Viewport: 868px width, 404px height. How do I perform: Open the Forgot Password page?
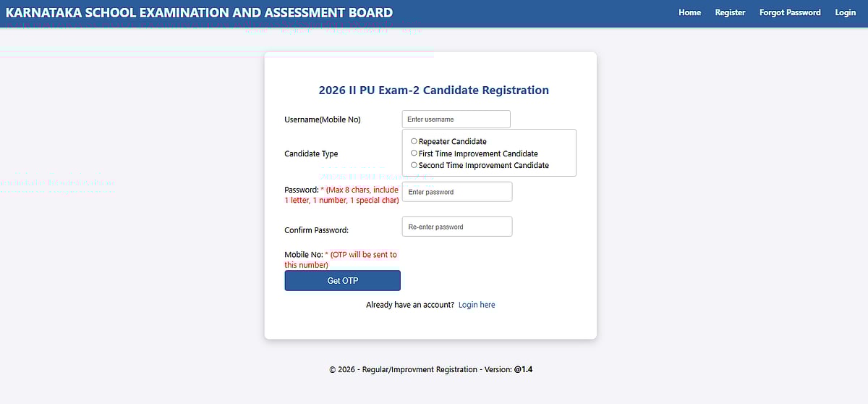pos(789,12)
